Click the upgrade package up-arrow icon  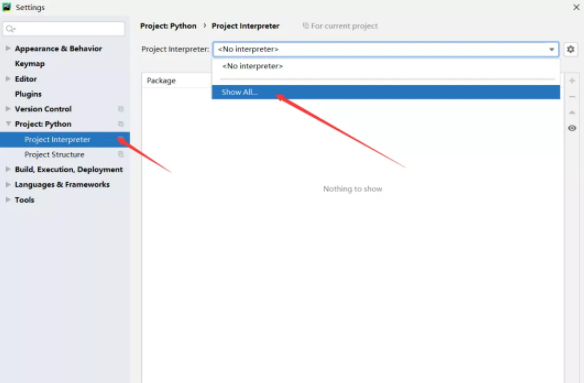(x=572, y=112)
